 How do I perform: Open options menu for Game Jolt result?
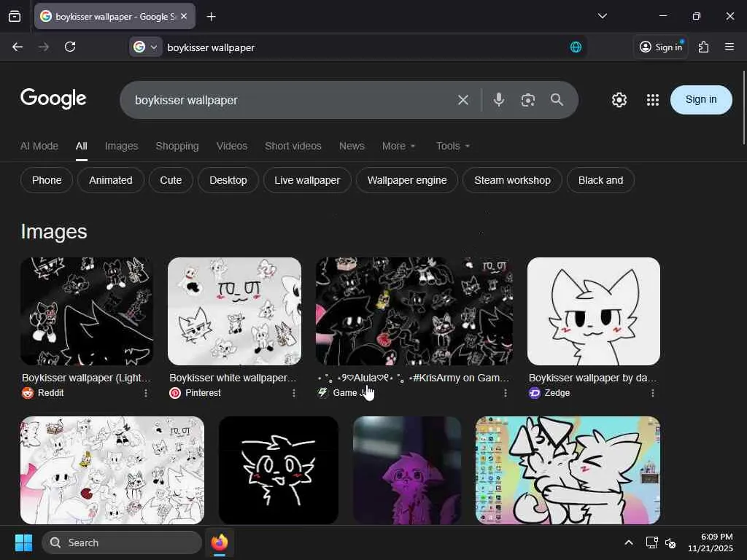506,393
